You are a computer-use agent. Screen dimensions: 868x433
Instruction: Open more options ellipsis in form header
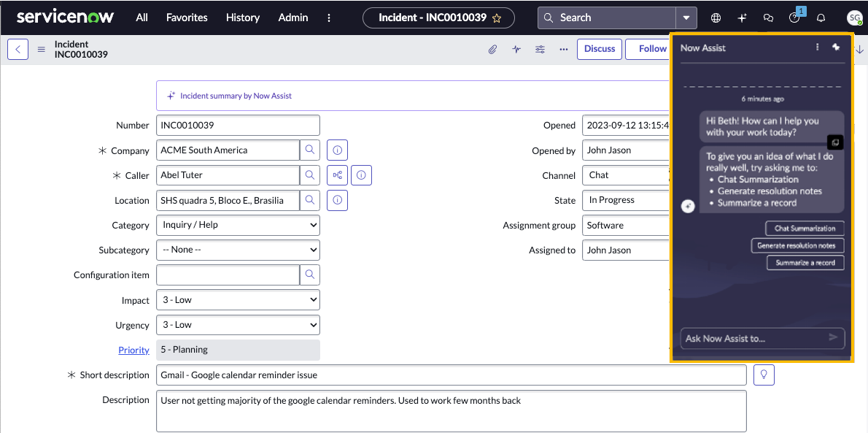coord(564,49)
